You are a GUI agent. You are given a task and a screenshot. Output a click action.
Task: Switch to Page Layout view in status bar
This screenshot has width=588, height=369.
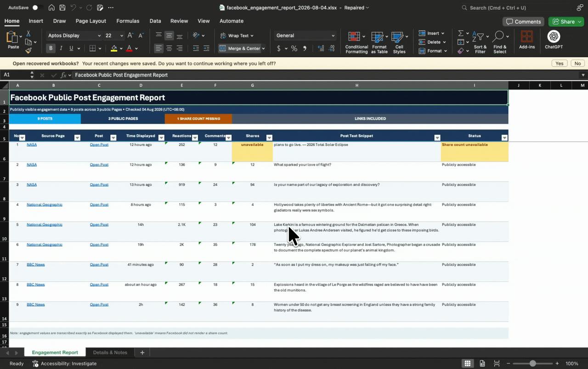pos(482,363)
